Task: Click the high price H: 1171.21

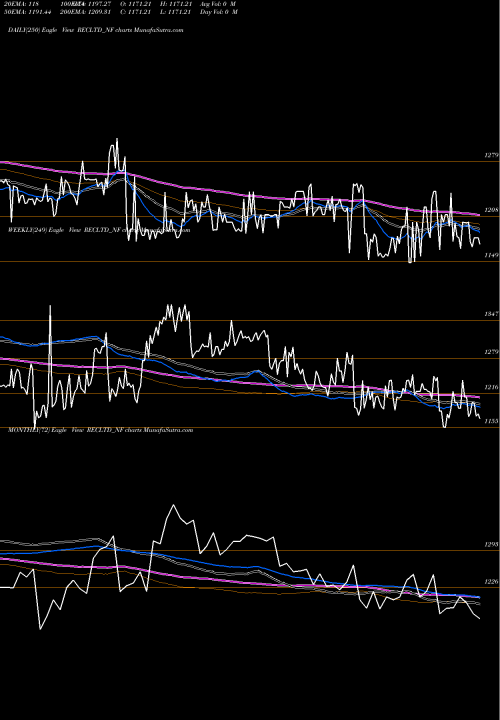Action: coord(175,4)
